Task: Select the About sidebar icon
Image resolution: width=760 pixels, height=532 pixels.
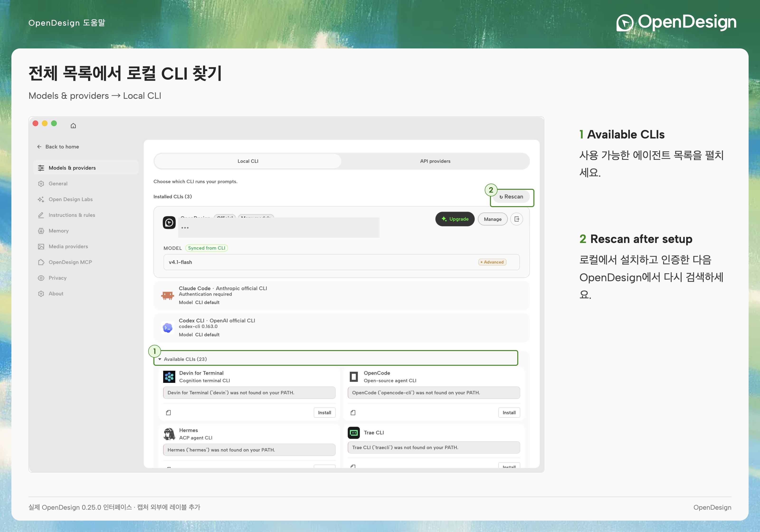Action: click(41, 294)
